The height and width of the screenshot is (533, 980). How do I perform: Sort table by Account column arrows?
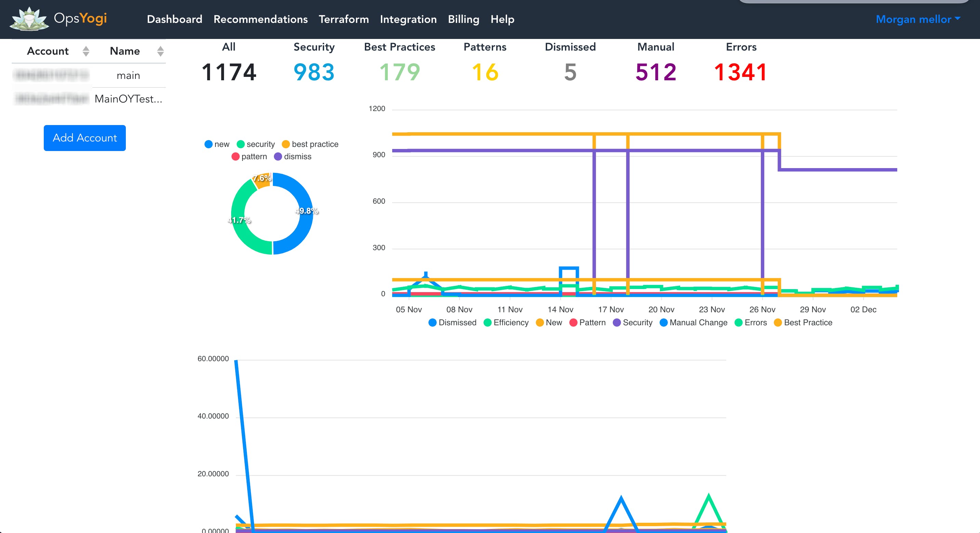(86, 51)
